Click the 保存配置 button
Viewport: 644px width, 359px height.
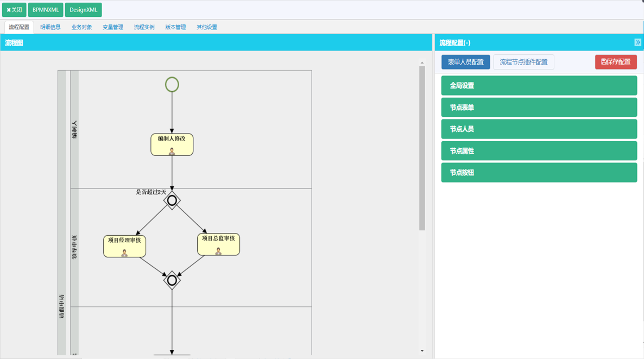click(x=616, y=62)
